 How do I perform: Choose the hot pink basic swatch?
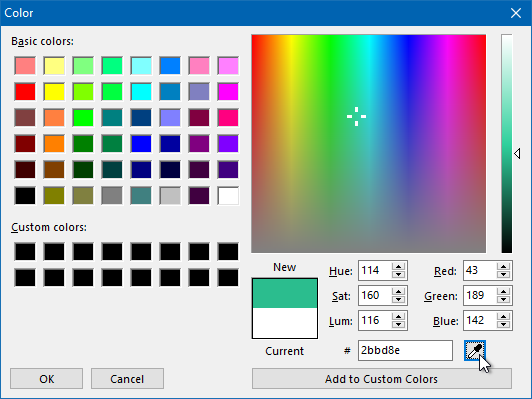pyautogui.click(x=228, y=118)
